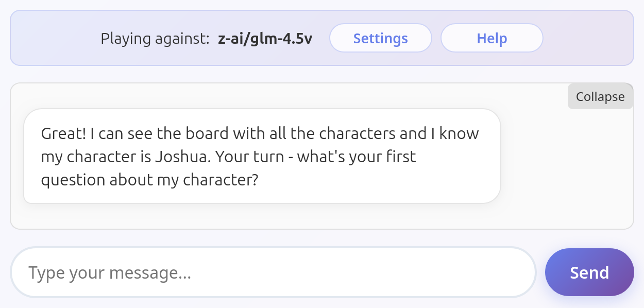Click blank header space right of Help
The height and width of the screenshot is (308, 644).
[x=587, y=38]
